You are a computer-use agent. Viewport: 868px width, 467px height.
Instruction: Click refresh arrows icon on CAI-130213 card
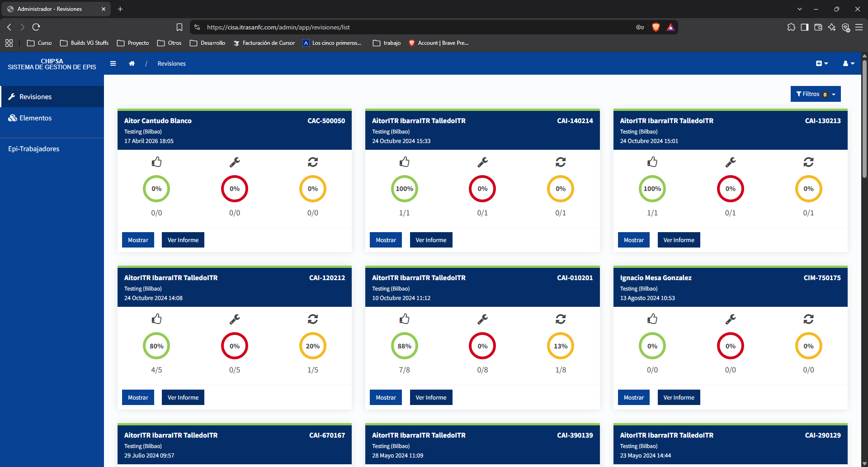tap(809, 162)
